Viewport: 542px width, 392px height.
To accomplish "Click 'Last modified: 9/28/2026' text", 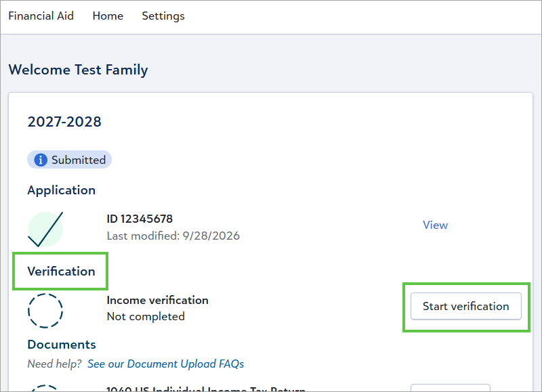I will click(x=173, y=236).
